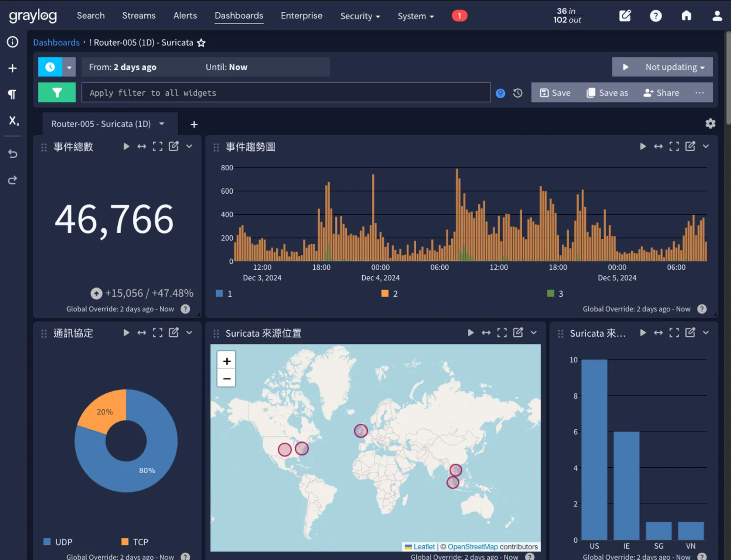Open the Search menu item
This screenshot has height=560, width=731.
pos(90,16)
